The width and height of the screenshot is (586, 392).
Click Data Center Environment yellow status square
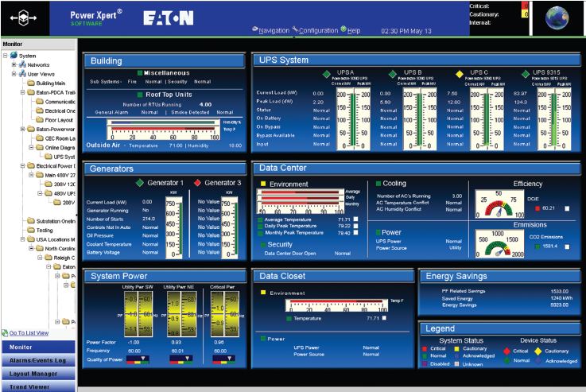click(263, 184)
